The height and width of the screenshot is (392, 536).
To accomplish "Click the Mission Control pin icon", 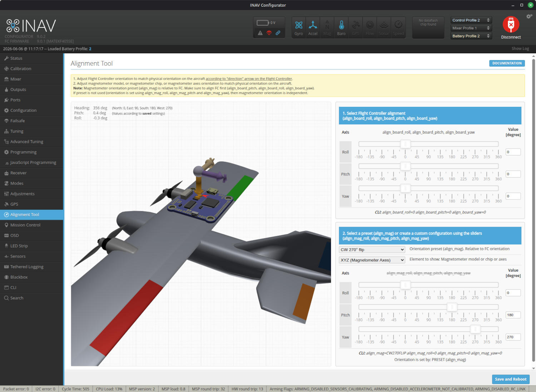I will [x=6, y=225].
